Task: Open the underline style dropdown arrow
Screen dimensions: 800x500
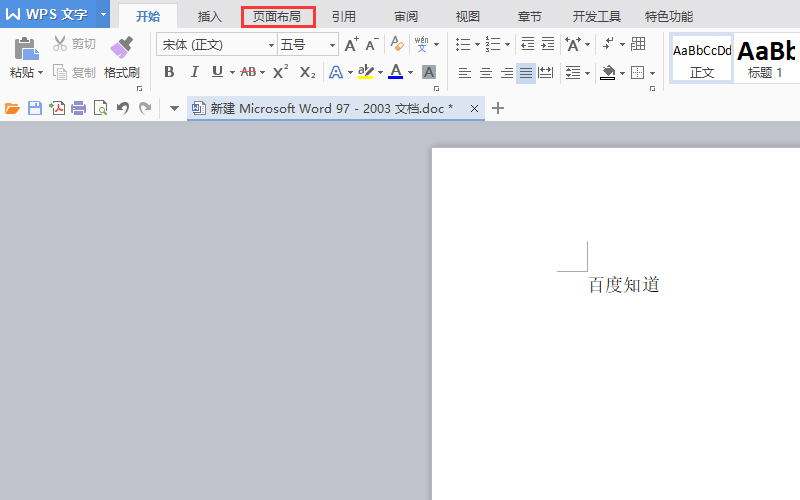Action: coord(232,72)
